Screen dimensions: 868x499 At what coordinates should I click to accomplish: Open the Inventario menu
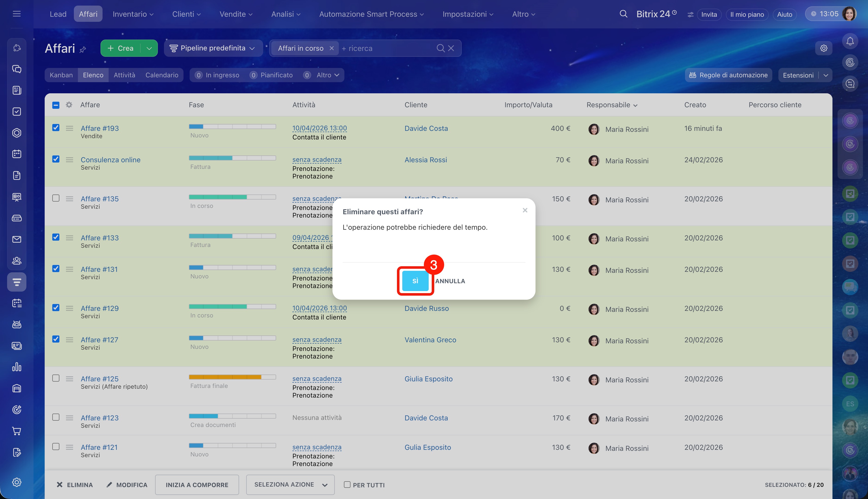pyautogui.click(x=133, y=14)
